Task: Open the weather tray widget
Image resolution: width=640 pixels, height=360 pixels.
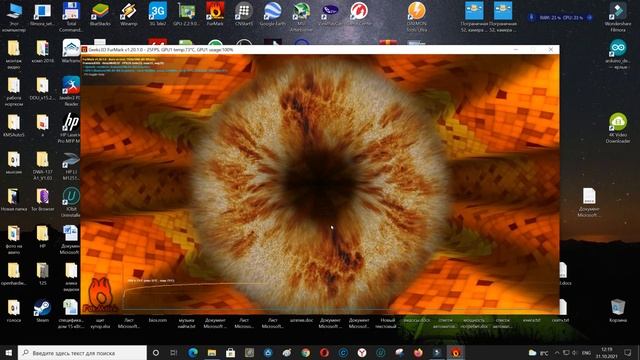Action: pyautogui.click(x=539, y=353)
